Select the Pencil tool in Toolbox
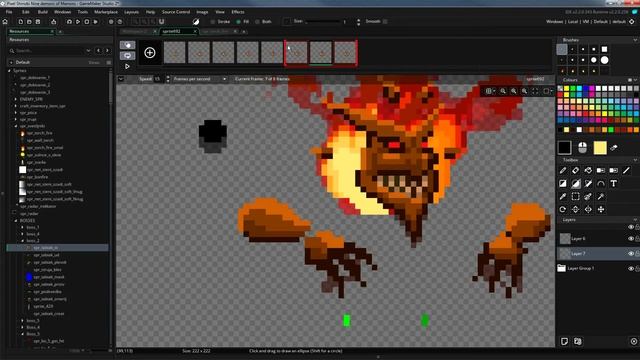The width and height of the screenshot is (640, 360). (563, 170)
